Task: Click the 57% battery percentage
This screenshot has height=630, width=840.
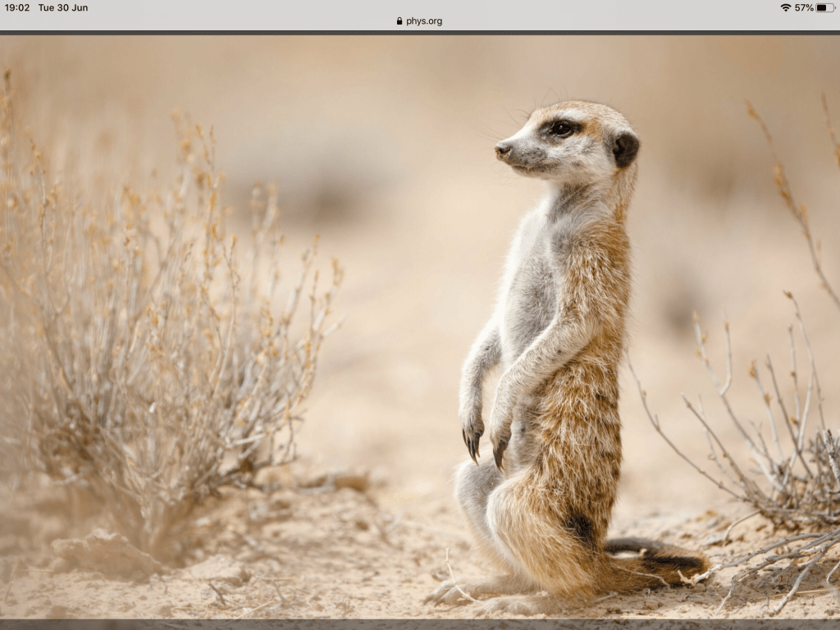Action: (x=804, y=7)
